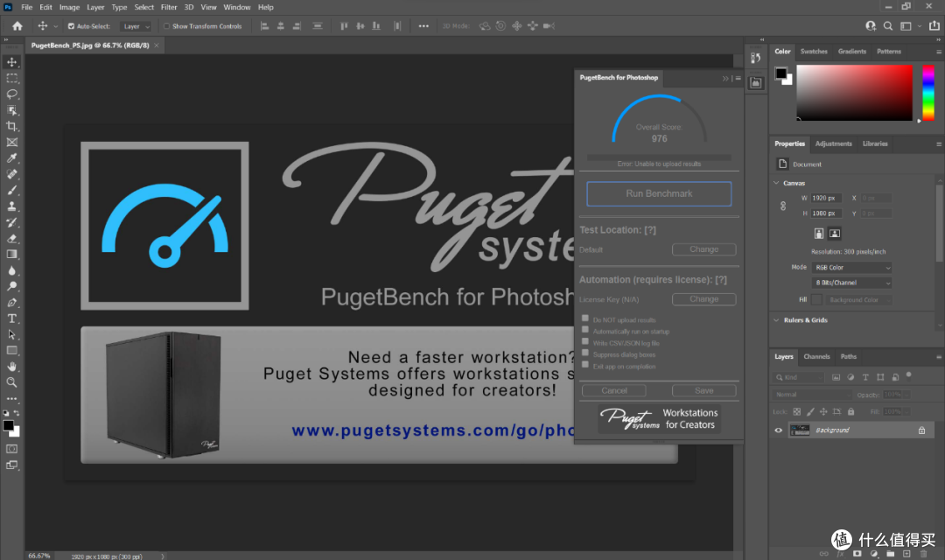Expand the Rulers & Grids section

click(x=776, y=320)
